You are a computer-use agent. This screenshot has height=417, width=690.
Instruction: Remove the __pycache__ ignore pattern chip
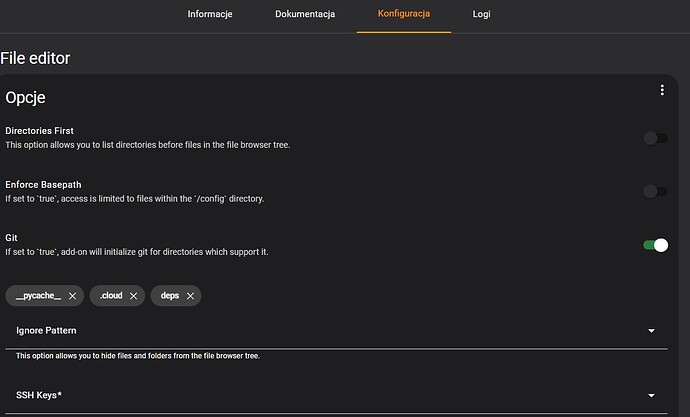coord(72,296)
